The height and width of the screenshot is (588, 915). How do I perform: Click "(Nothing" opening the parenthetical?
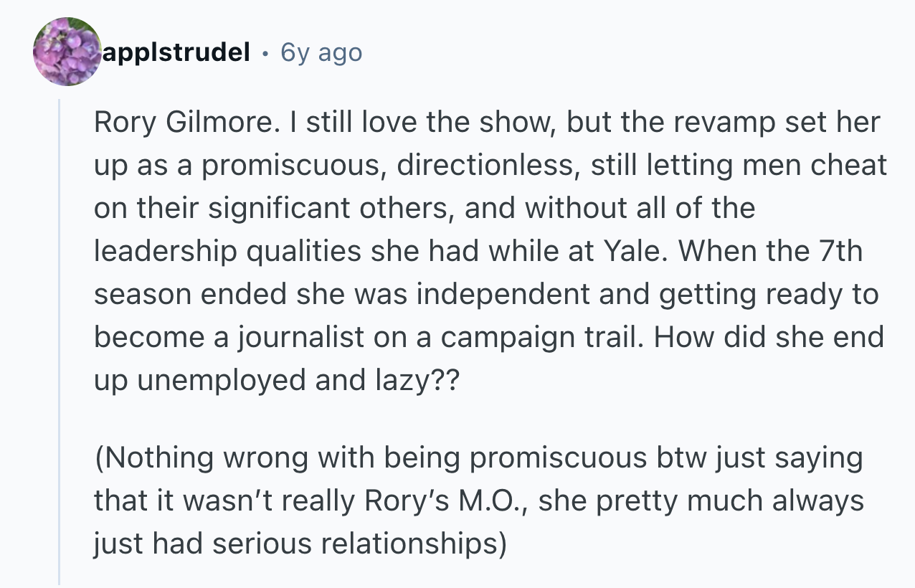[152, 458]
